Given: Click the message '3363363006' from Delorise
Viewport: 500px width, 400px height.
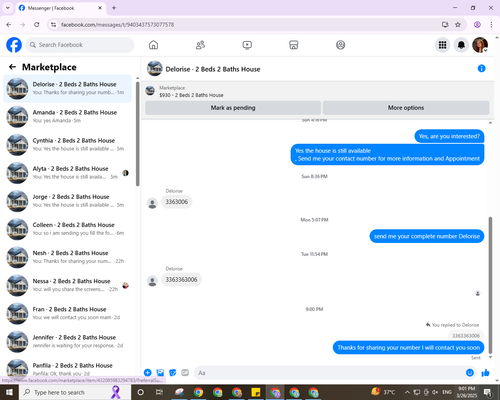Looking at the screenshot, I should tap(181, 279).
